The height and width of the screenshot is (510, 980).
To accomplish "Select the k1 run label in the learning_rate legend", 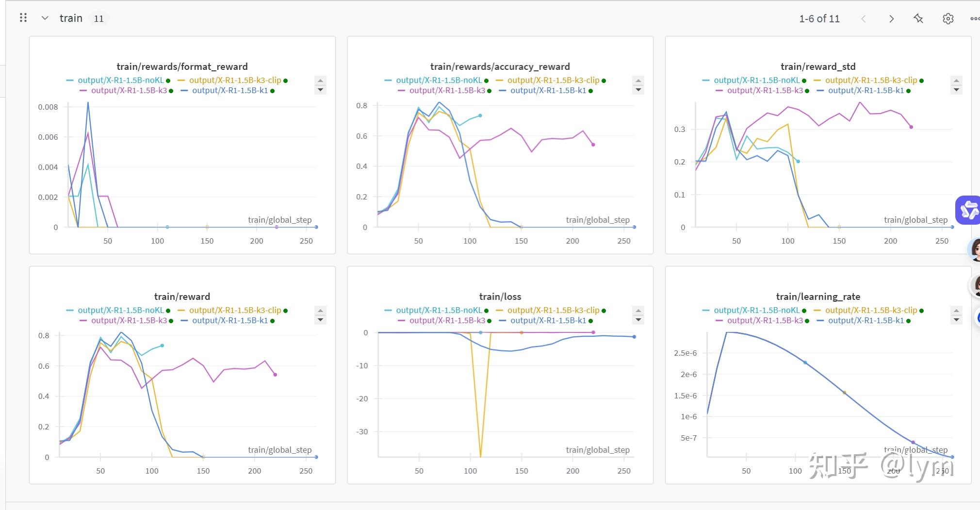I will pyautogui.click(x=866, y=320).
